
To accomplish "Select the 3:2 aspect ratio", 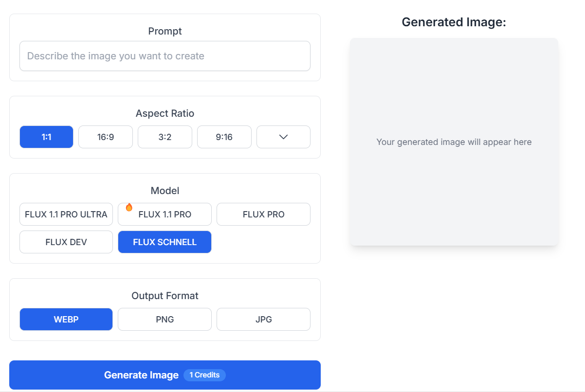I will [165, 137].
